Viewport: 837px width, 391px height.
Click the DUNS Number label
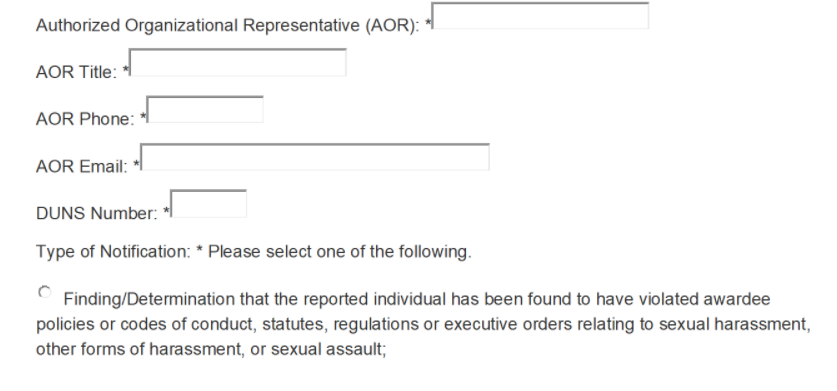(x=97, y=213)
